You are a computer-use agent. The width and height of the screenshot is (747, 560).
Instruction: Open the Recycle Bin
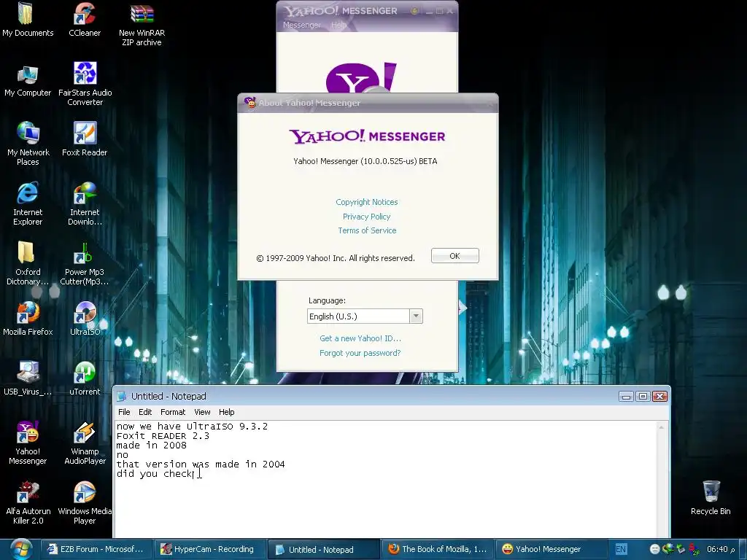pos(711,498)
